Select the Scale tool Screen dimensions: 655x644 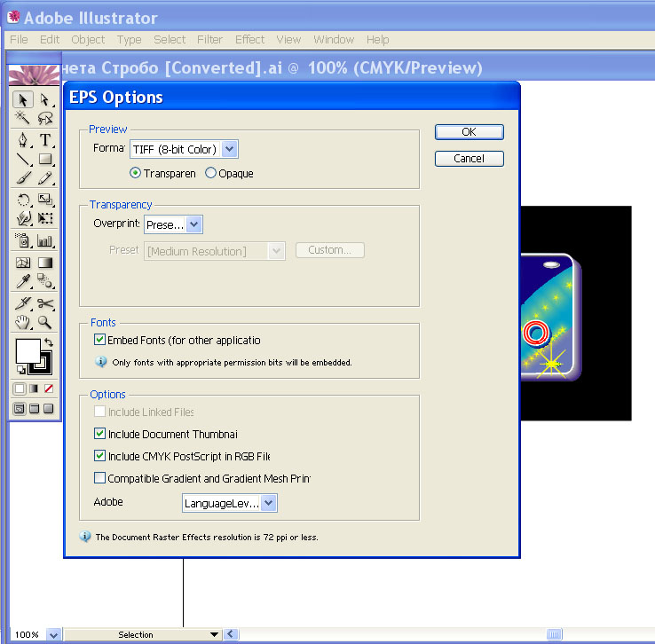[44, 200]
